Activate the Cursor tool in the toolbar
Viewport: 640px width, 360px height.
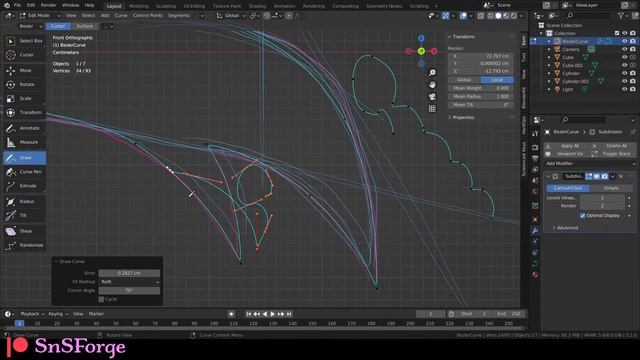[24, 55]
